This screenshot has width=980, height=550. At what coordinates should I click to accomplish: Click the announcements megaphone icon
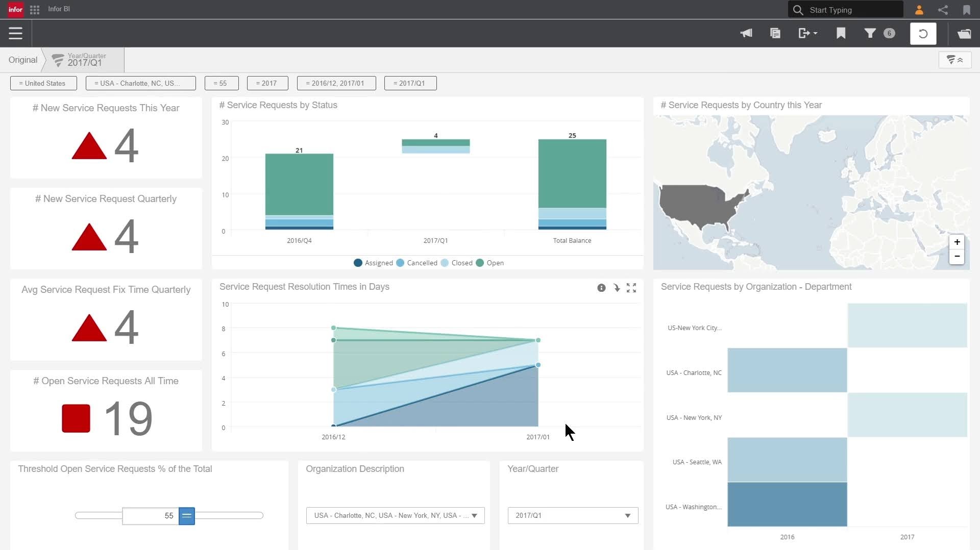(746, 34)
